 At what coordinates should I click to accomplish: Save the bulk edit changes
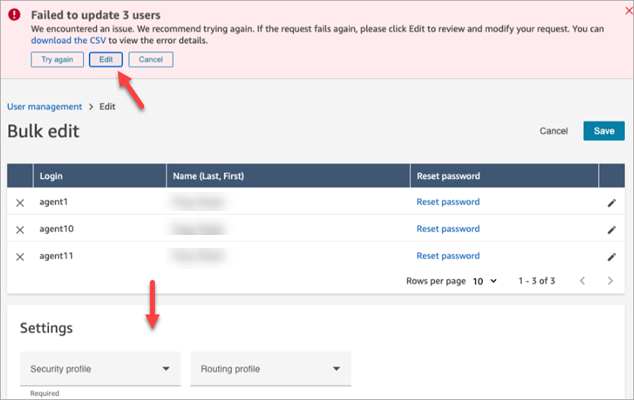(603, 131)
